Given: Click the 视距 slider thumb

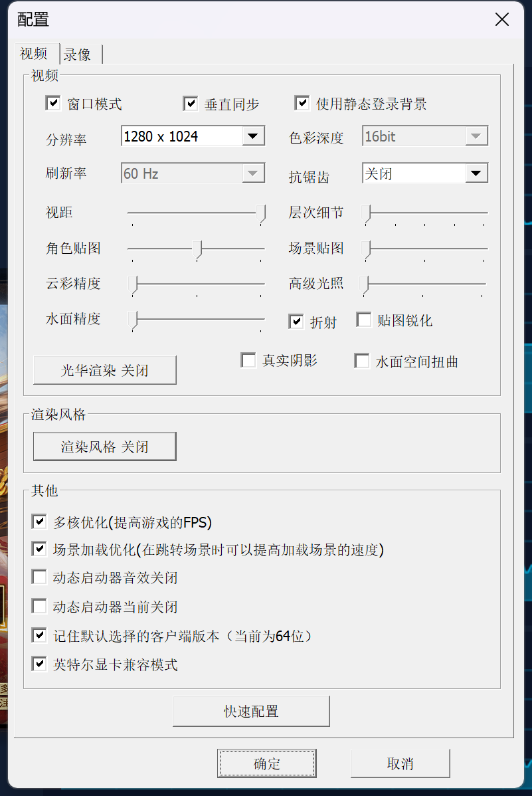Looking at the screenshot, I should 261,213.
